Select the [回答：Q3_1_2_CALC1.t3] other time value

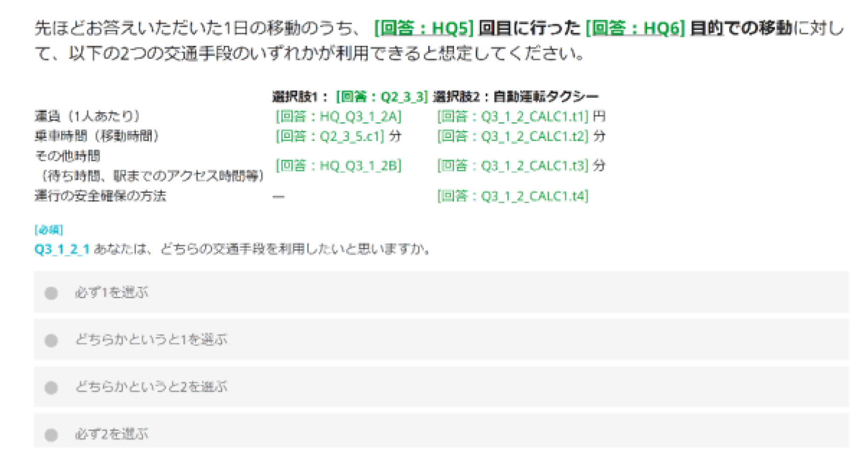click(x=512, y=166)
